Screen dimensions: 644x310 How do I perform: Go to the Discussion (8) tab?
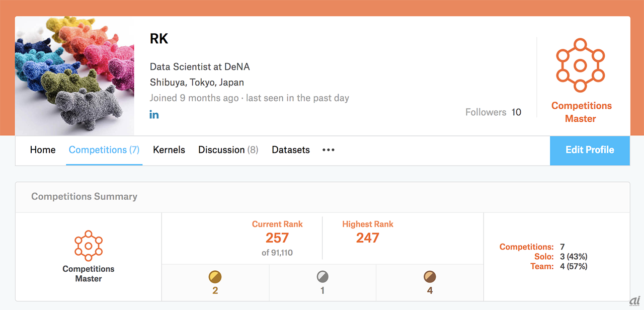click(228, 150)
